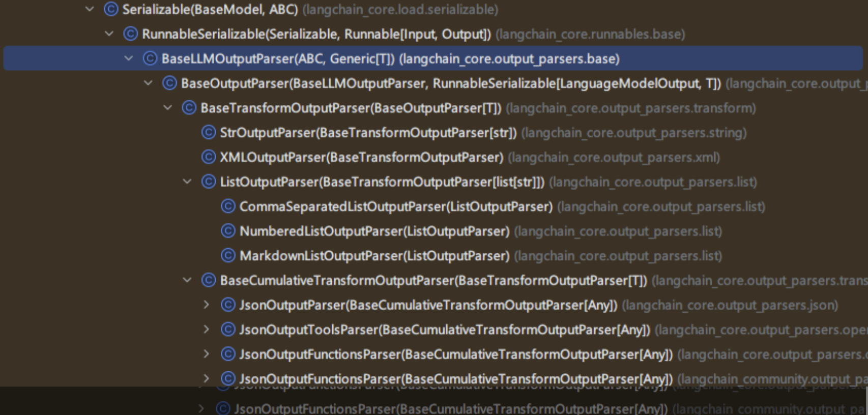
Task: Click the icon of the langchain_community JsonOutputFunctionsParser
Action: (x=228, y=378)
